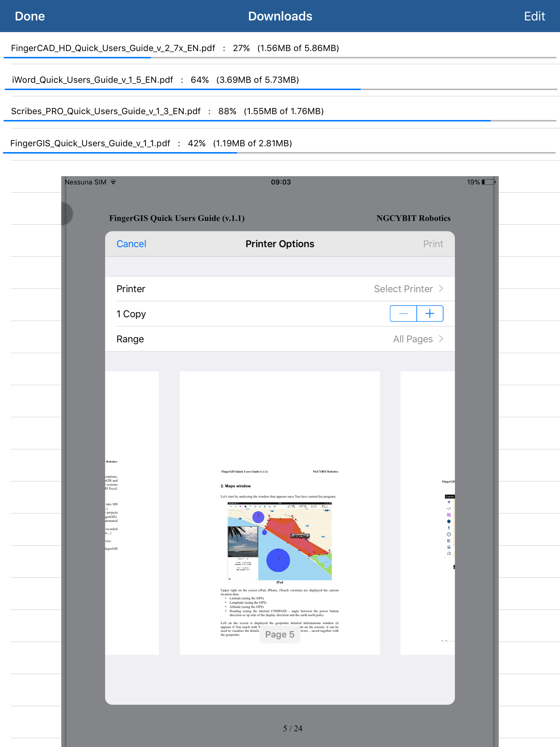Open the All Pages range selector
Screen dimensions: 560x747
coord(280,339)
